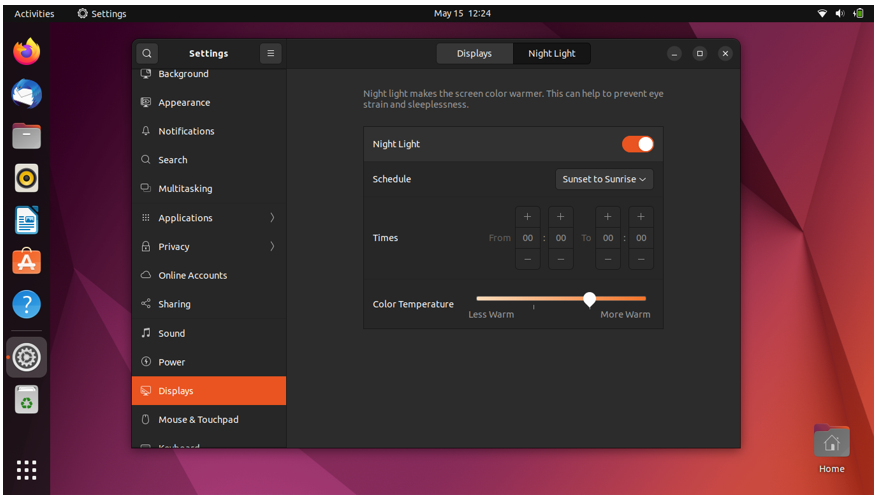Open Rhythmbox from the dock
This screenshot has width=876, height=496.
point(26,178)
